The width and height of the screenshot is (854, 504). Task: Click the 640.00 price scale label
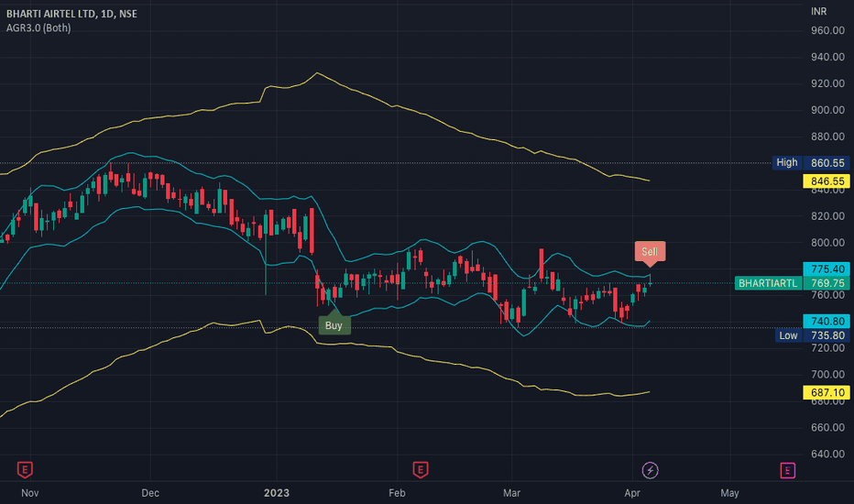(x=827, y=454)
